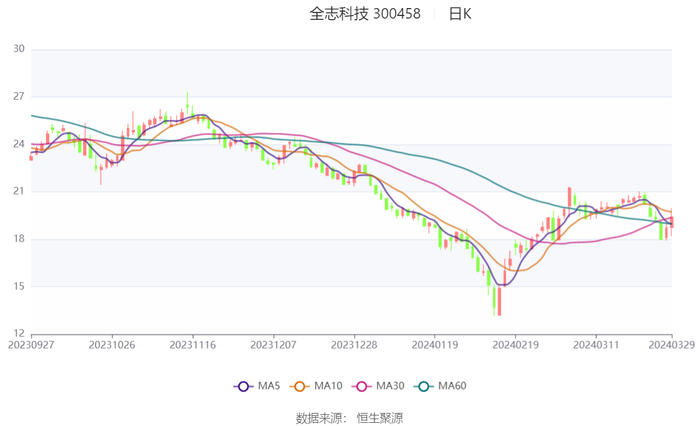700x426 pixels.
Task: Click the purple MA5 legend marker
Action: [243, 386]
